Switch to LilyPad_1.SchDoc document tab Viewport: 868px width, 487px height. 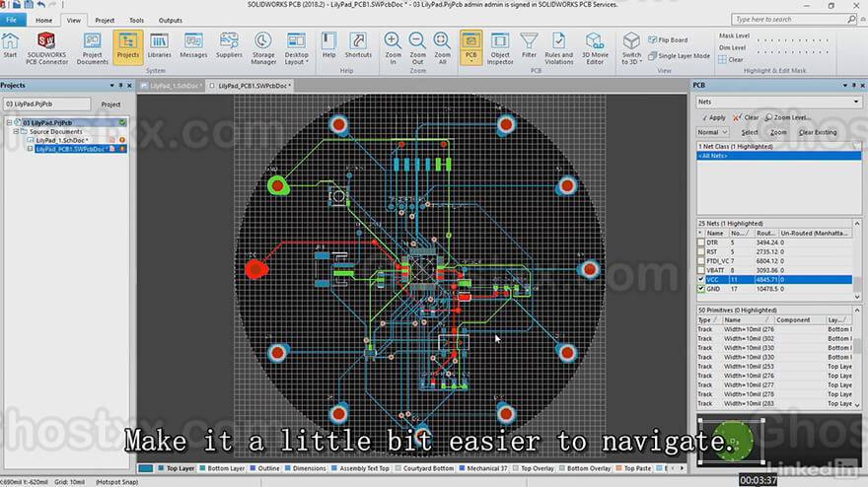coord(171,86)
